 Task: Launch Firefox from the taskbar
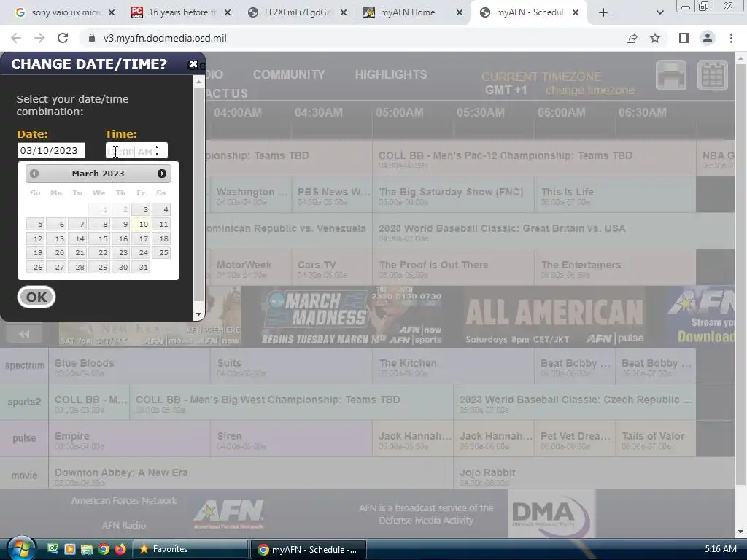120,549
